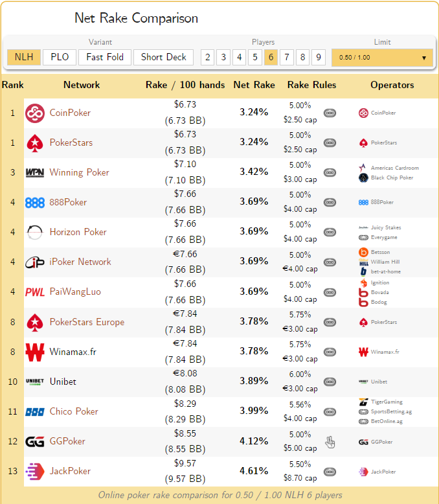Open the Chico Poker network link
Image resolution: width=439 pixels, height=504 pixels.
point(74,411)
